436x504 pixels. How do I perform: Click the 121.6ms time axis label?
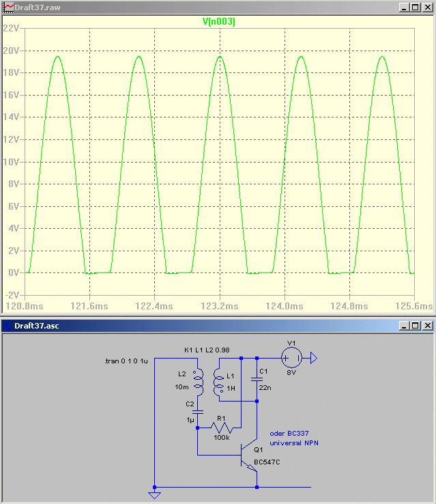[x=89, y=306]
